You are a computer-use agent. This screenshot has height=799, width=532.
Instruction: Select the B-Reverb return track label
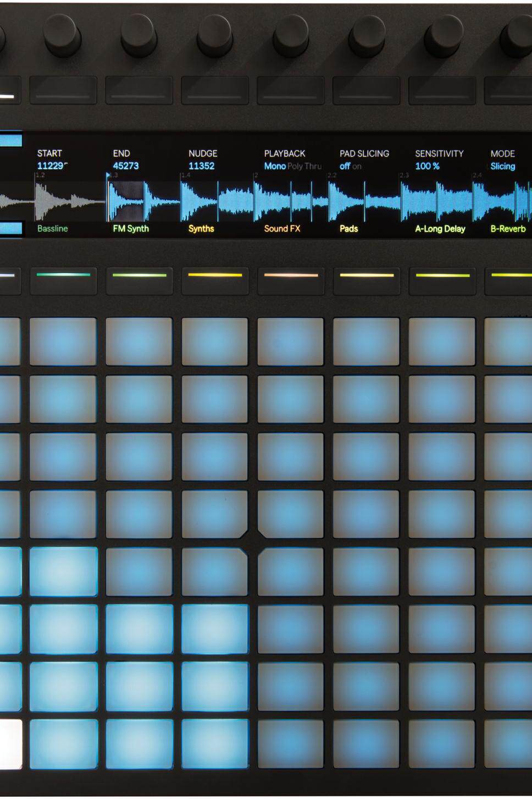(x=508, y=228)
